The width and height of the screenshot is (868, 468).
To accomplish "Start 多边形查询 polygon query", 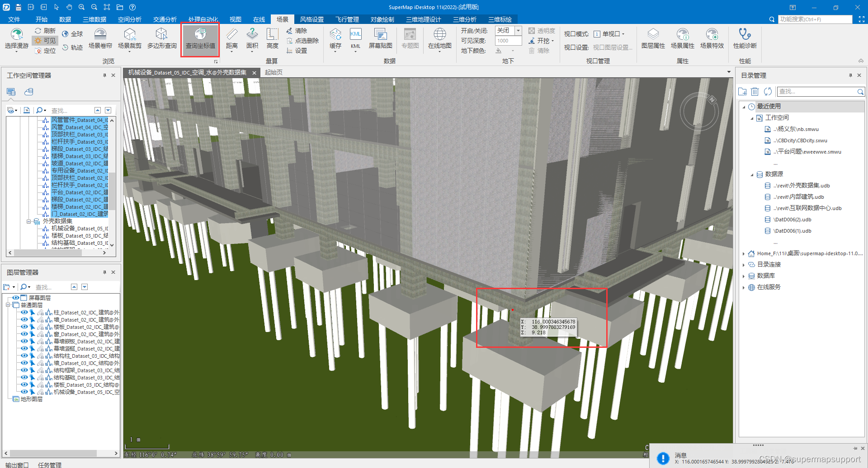I will click(x=162, y=38).
